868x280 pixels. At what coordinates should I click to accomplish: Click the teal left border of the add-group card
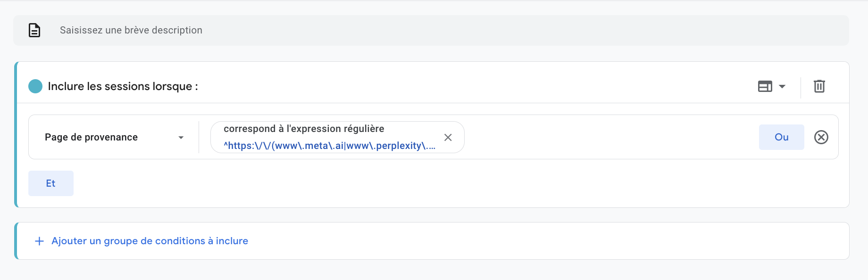pyautogui.click(x=16, y=241)
